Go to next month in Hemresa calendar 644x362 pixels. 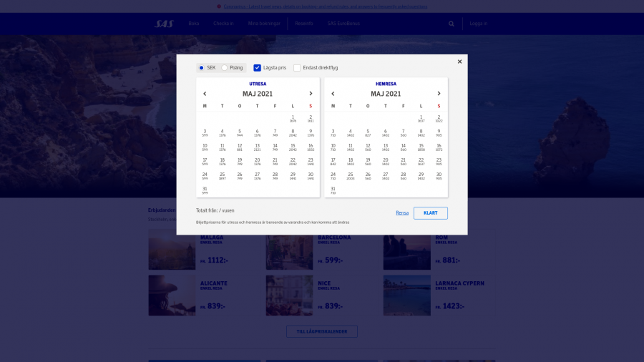(x=439, y=94)
